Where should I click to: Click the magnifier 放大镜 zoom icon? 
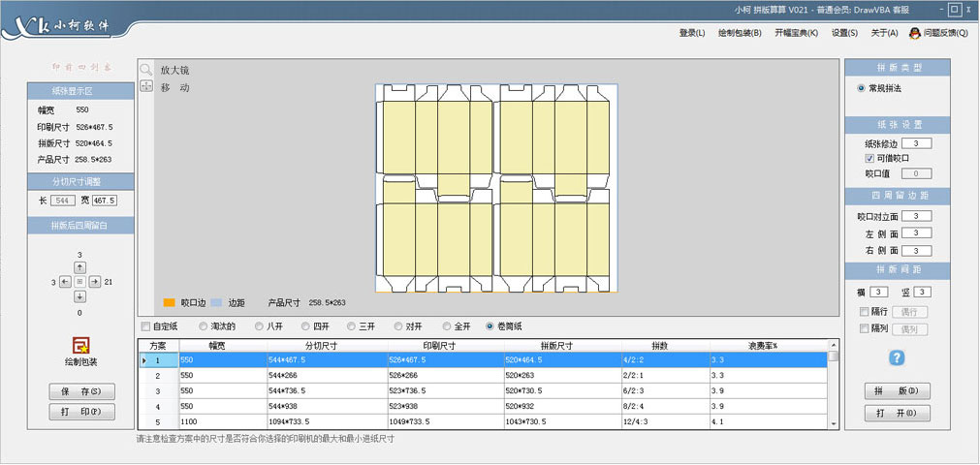[145, 70]
